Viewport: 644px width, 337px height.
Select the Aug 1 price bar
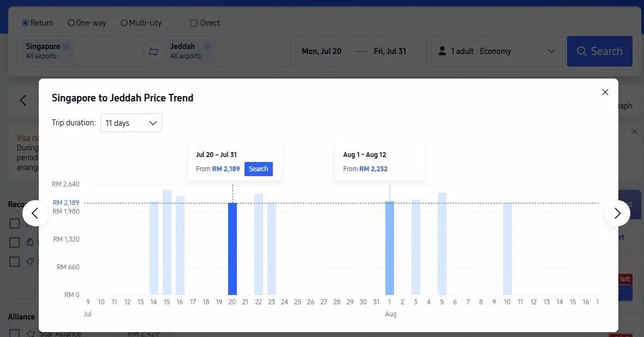point(390,248)
